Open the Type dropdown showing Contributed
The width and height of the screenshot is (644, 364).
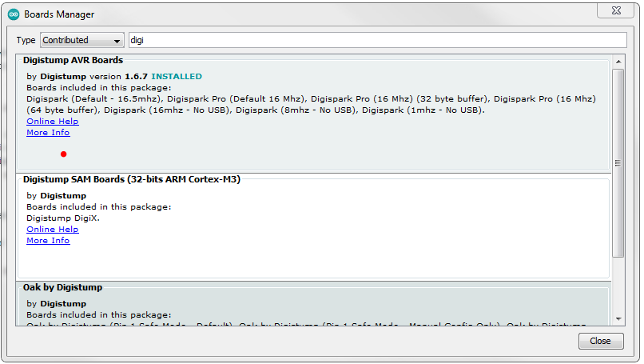(x=82, y=40)
